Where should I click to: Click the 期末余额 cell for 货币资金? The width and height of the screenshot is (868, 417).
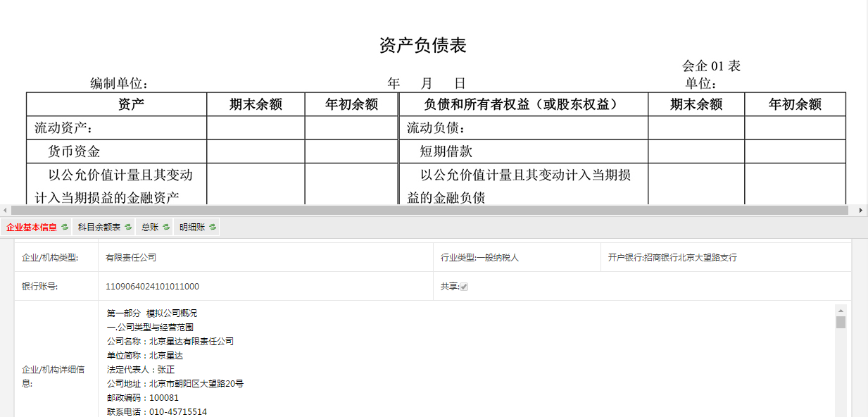click(x=256, y=151)
